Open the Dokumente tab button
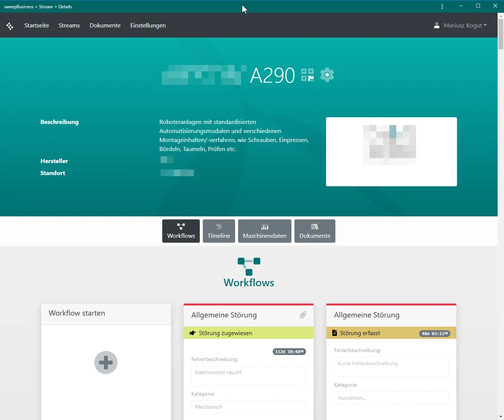The image size is (504, 420). coord(315,231)
